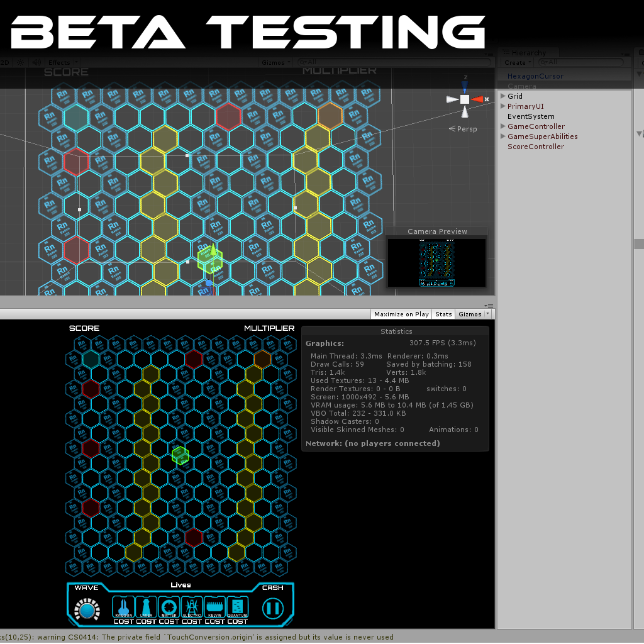
Task: Click the blue wave dial knob
Action: 87,610
